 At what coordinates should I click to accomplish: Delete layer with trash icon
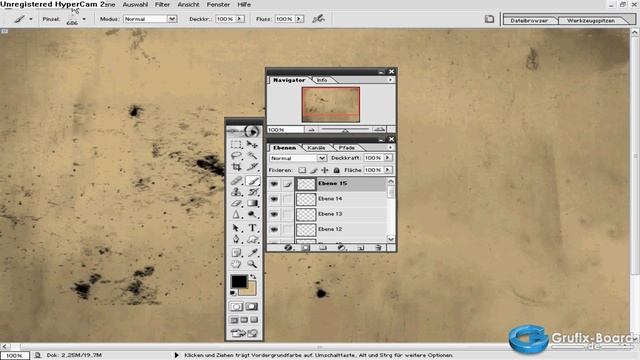click(378, 248)
